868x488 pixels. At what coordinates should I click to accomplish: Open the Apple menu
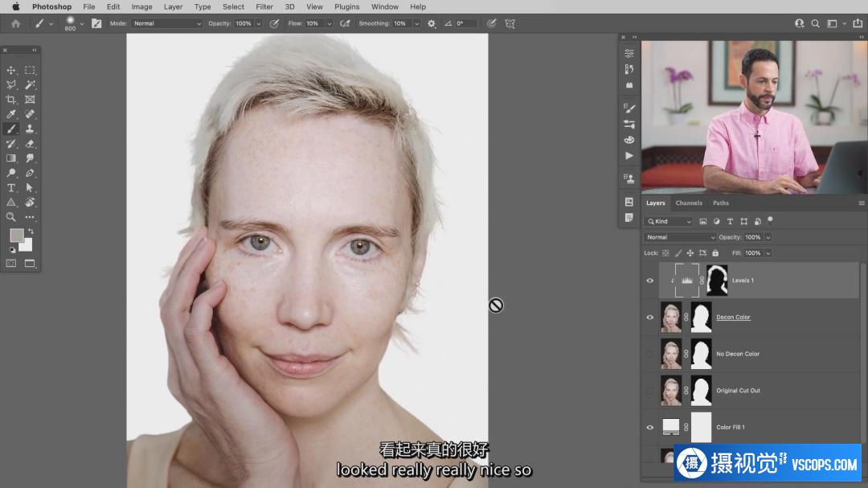[15, 6]
